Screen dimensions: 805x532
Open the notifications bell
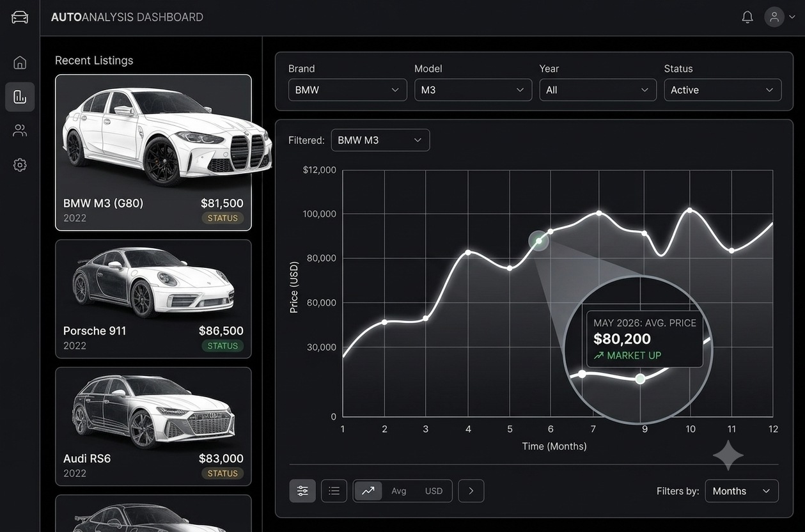(x=747, y=17)
